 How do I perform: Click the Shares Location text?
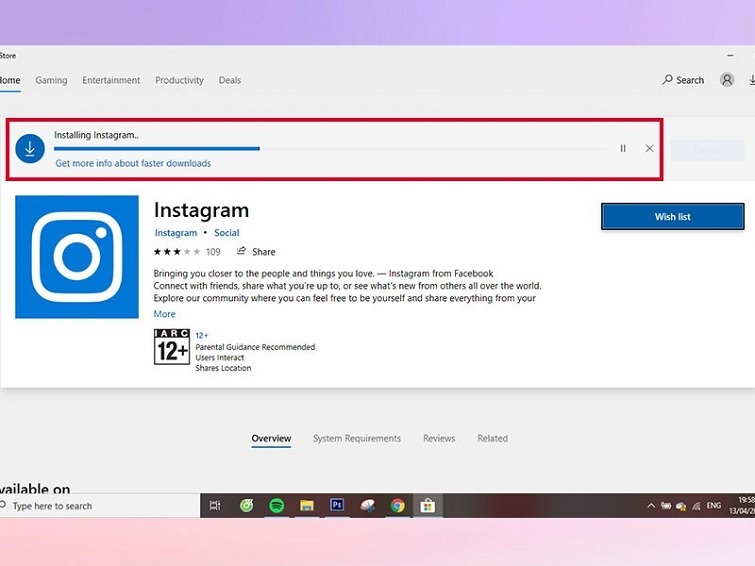point(223,368)
